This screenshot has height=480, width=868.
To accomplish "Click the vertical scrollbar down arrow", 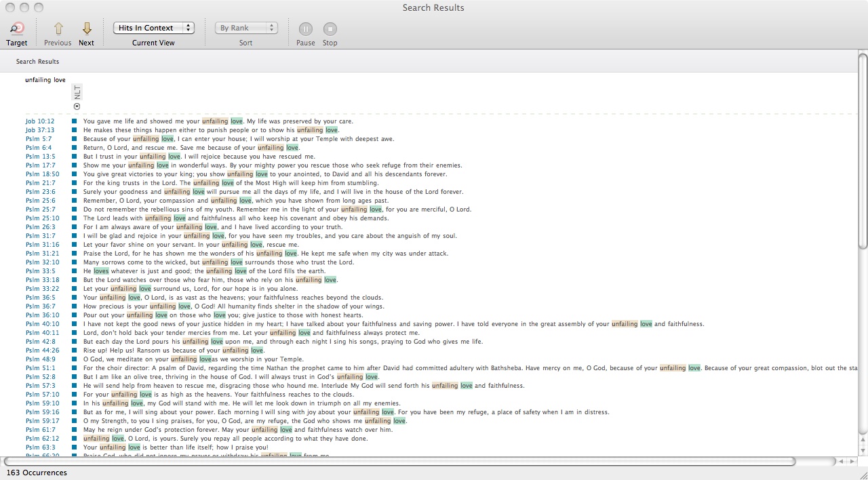I will pos(863,450).
